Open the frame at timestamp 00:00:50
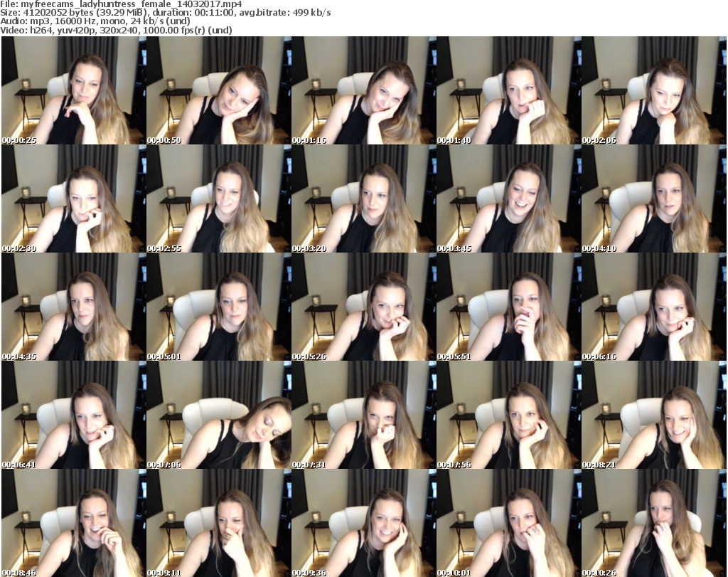 point(219,90)
